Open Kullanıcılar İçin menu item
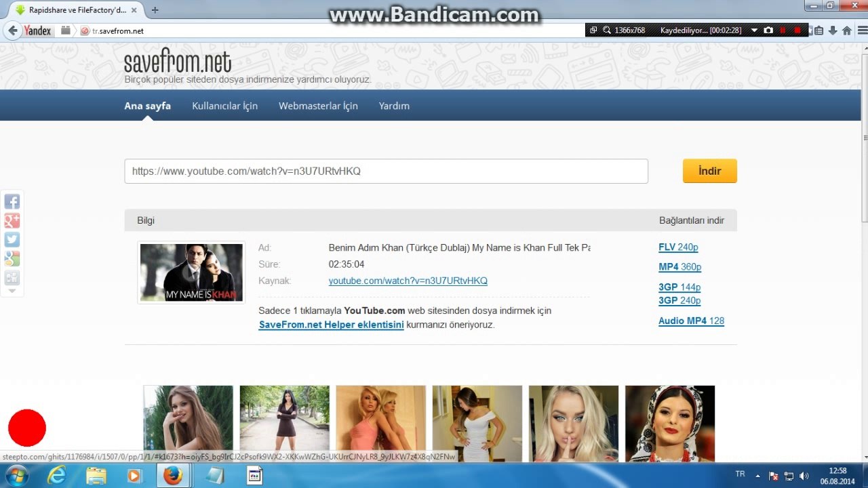868x488 pixels. (x=224, y=106)
